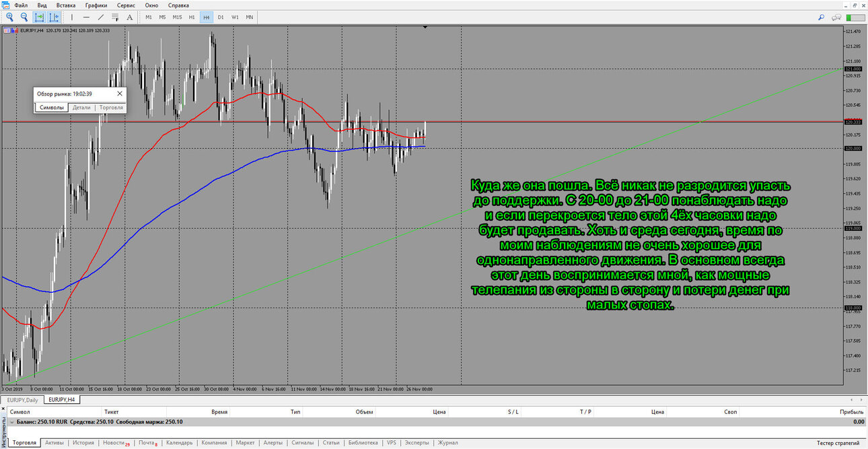Screen dimensions: 868x449
Task: Zoom in on the chart
Action: tap(9, 17)
